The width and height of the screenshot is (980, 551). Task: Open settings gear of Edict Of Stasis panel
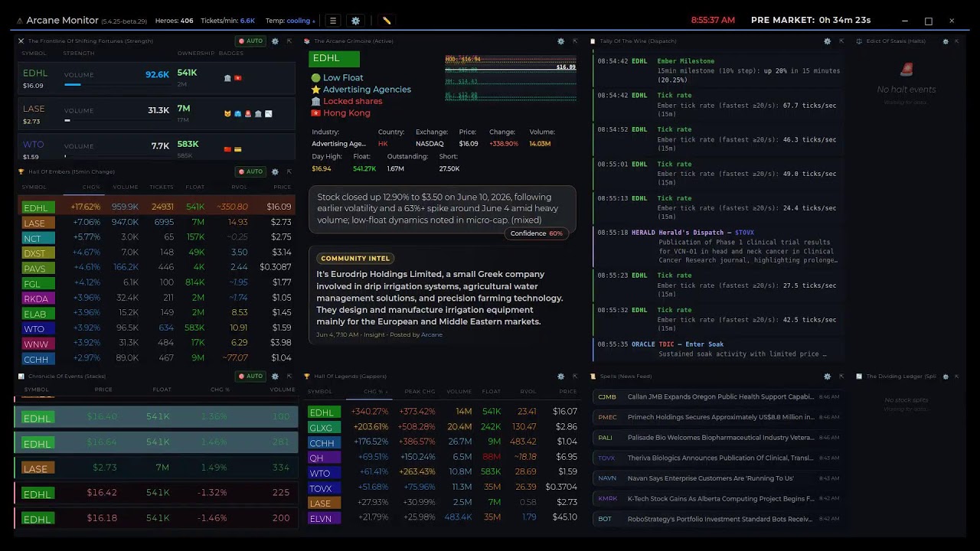point(946,41)
